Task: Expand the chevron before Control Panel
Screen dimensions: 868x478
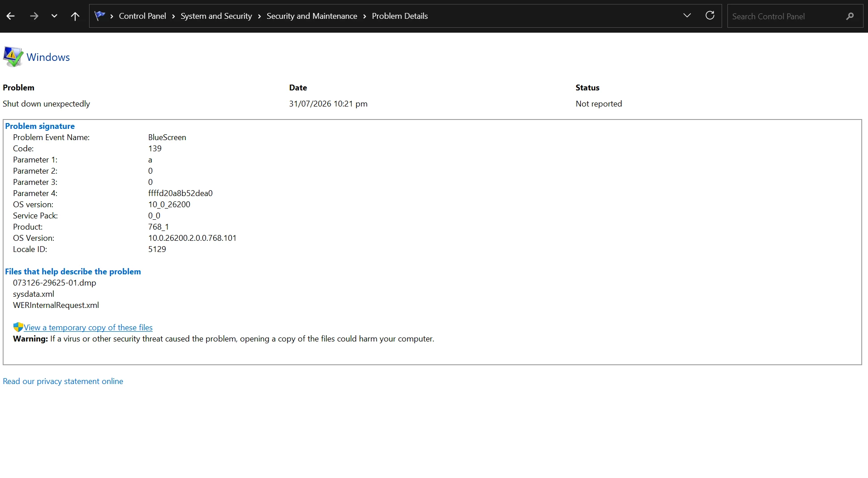Action: 111,16
